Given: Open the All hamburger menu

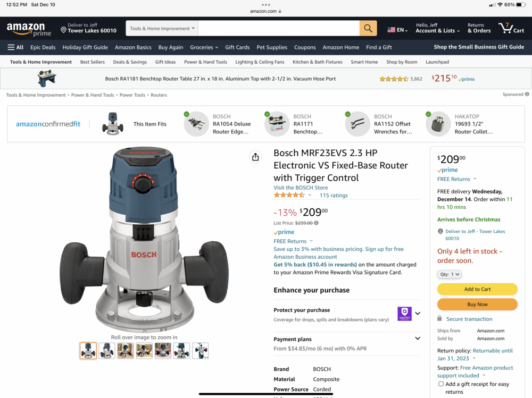Looking at the screenshot, I should point(15,47).
